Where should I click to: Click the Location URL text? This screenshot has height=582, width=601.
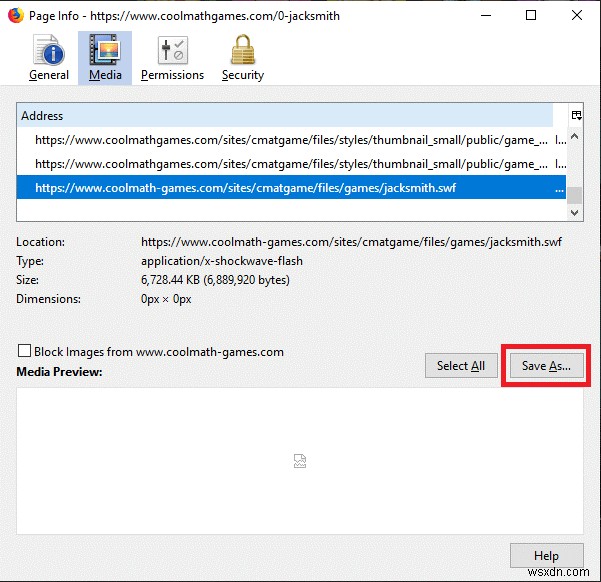[351, 242]
